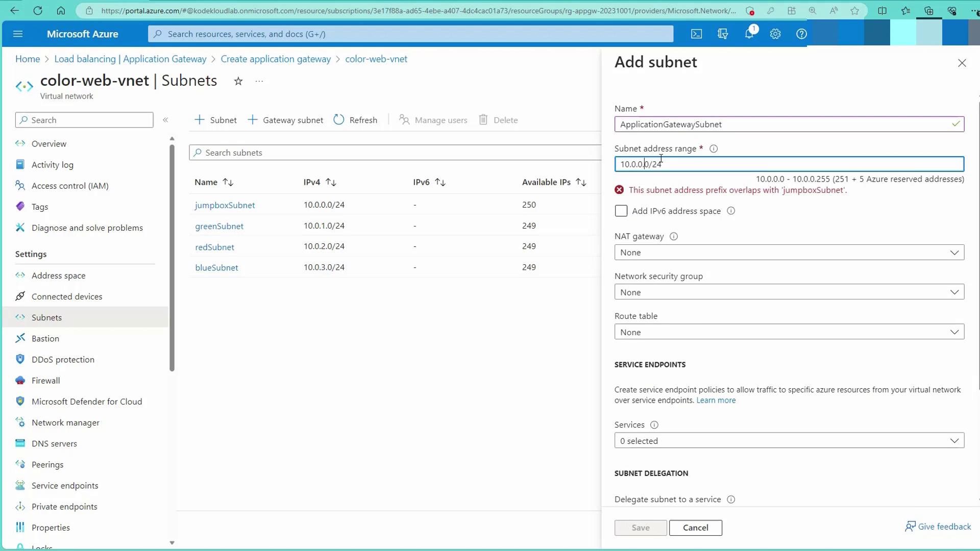Open Azure Cloud Shell icon

[696, 34]
